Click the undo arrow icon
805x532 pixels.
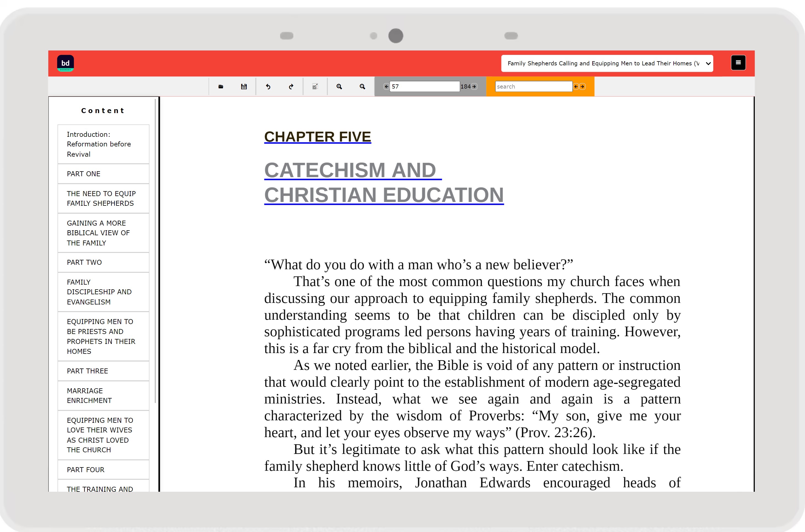[x=268, y=87]
